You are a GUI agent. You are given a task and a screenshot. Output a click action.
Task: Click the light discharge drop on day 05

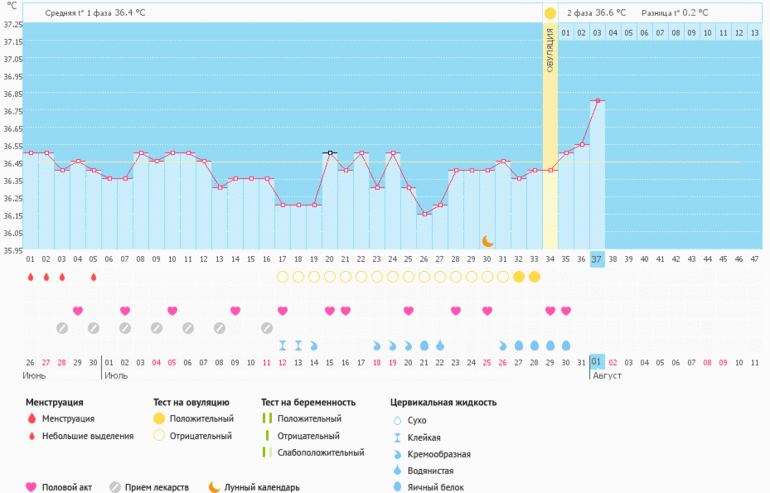[x=93, y=277]
